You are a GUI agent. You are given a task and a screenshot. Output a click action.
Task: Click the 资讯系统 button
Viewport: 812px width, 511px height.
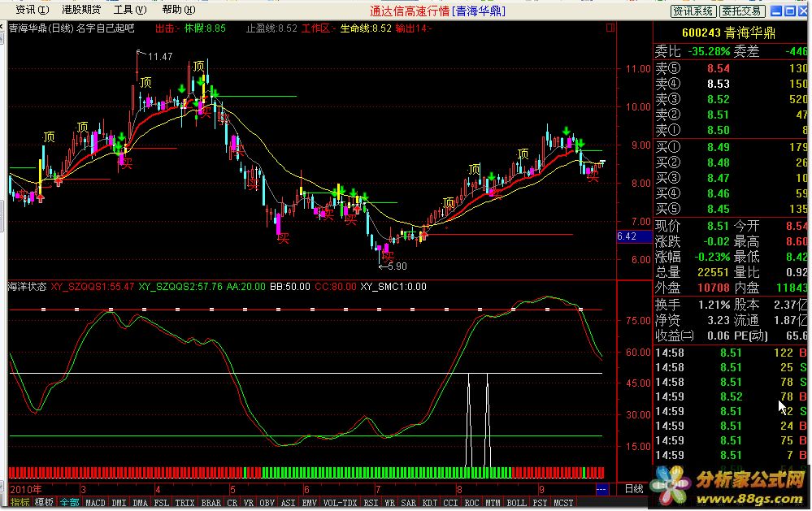tap(693, 11)
